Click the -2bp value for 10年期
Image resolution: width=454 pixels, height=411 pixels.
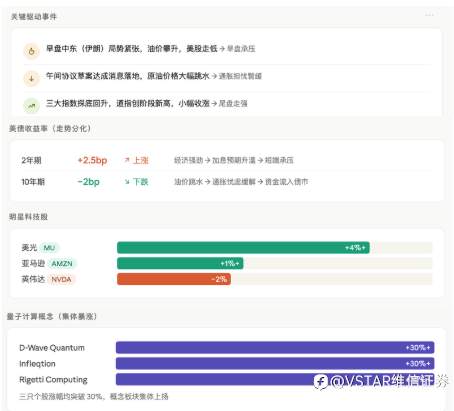pos(88,182)
